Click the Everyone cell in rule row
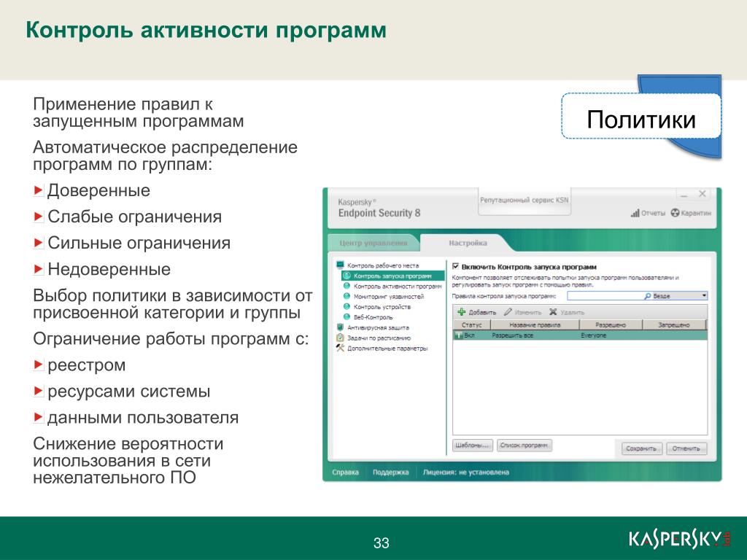The height and width of the screenshot is (560, 747). click(593, 335)
